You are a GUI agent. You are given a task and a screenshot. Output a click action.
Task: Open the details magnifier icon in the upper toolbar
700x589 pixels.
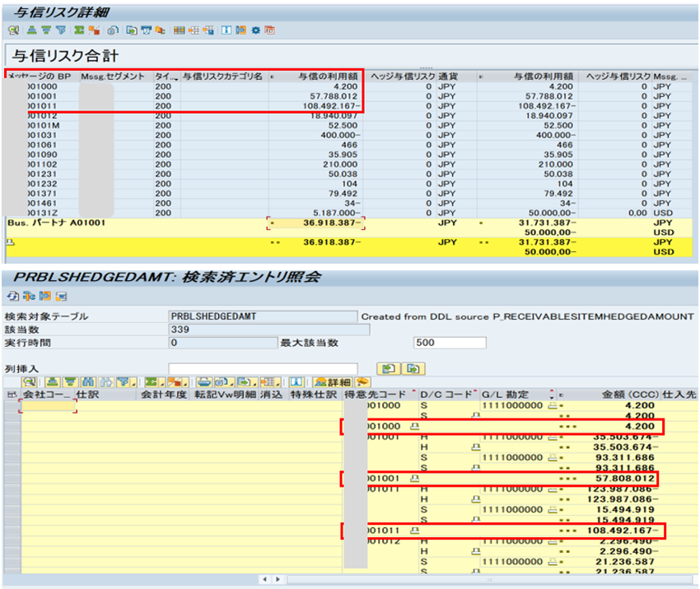[x=13, y=30]
